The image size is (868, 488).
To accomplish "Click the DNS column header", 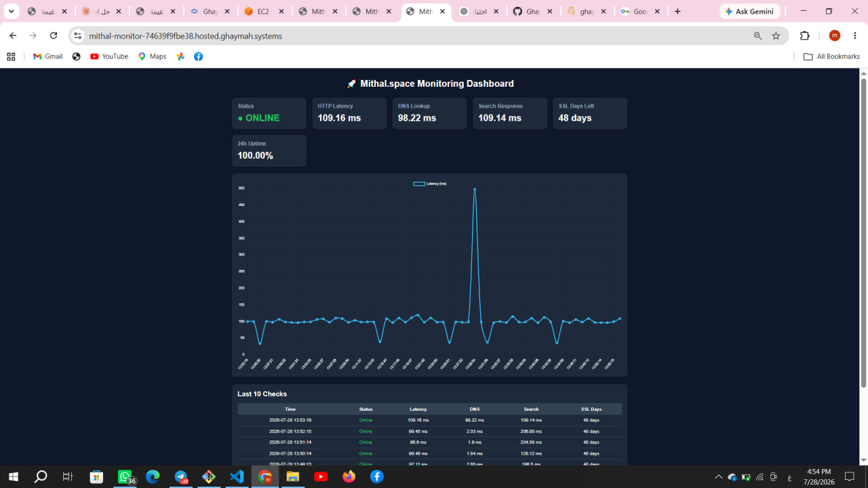I will (x=475, y=409).
